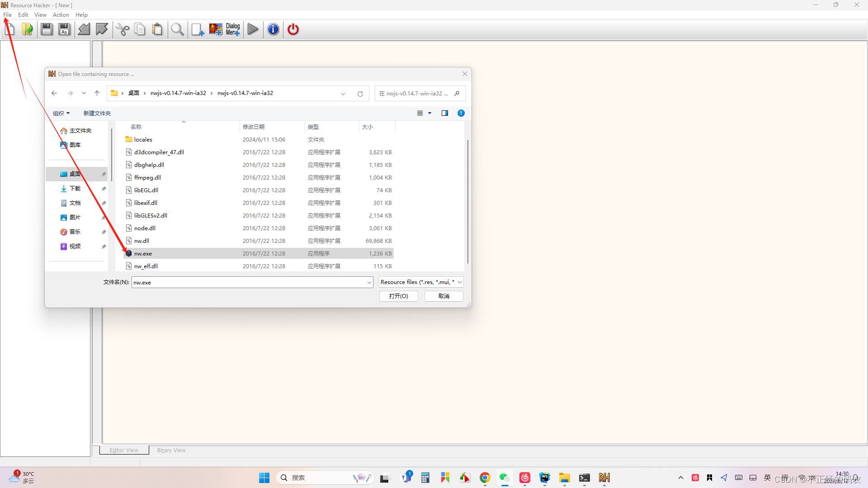The width and height of the screenshot is (868, 488).
Task: Open the View menu
Action: coord(40,15)
